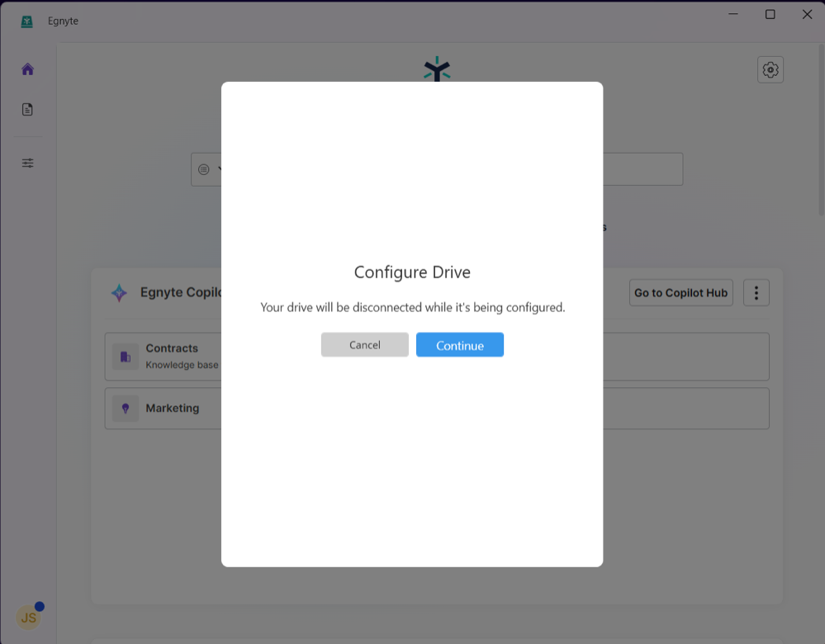The width and height of the screenshot is (825, 644).
Task: Click the Egnyte Copilot section title
Action: pyautogui.click(x=181, y=292)
